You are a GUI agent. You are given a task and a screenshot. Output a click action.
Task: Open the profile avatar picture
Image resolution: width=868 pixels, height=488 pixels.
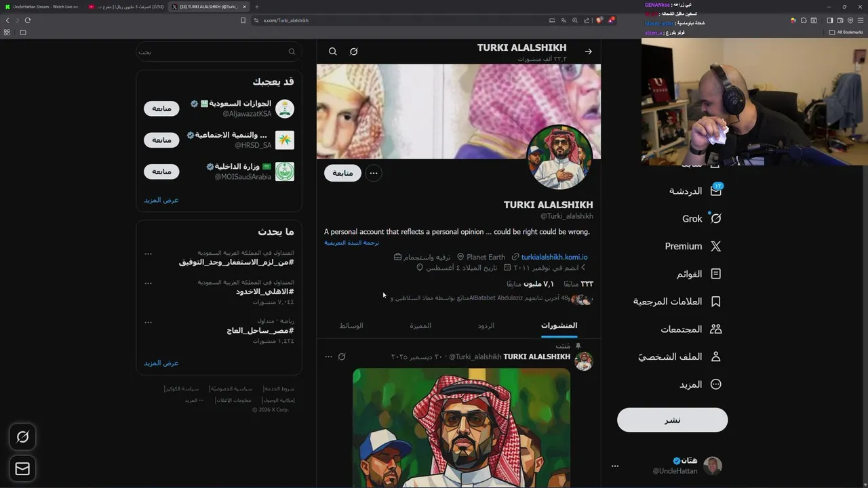(x=559, y=157)
